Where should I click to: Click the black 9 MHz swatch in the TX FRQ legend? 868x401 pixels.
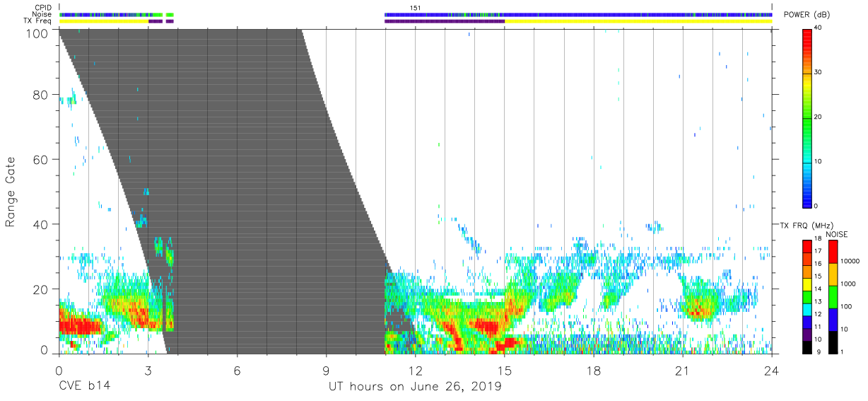807,347
